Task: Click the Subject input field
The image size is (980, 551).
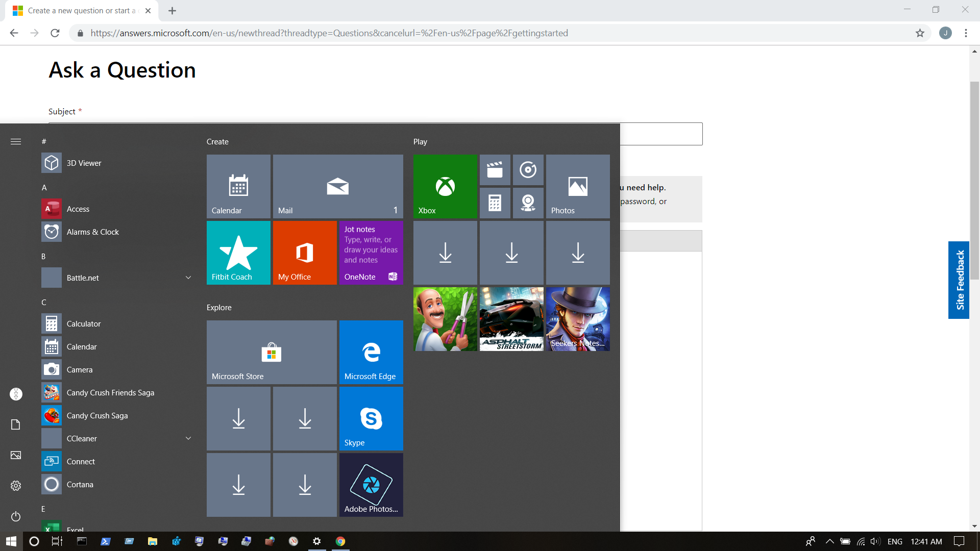Action: pyautogui.click(x=375, y=134)
